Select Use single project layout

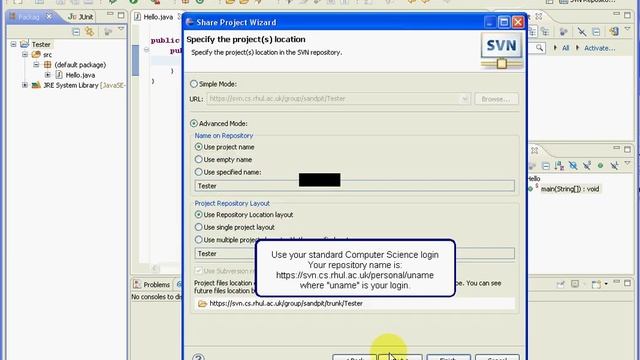(199, 227)
